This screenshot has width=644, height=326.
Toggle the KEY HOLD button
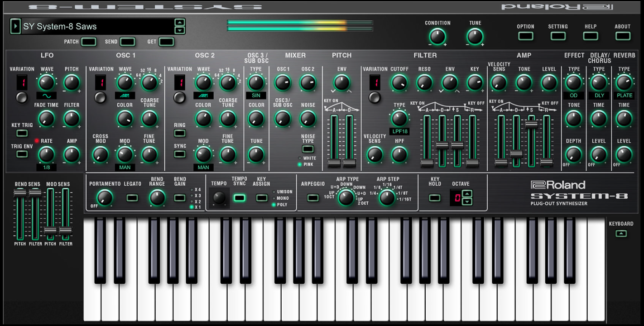click(435, 198)
